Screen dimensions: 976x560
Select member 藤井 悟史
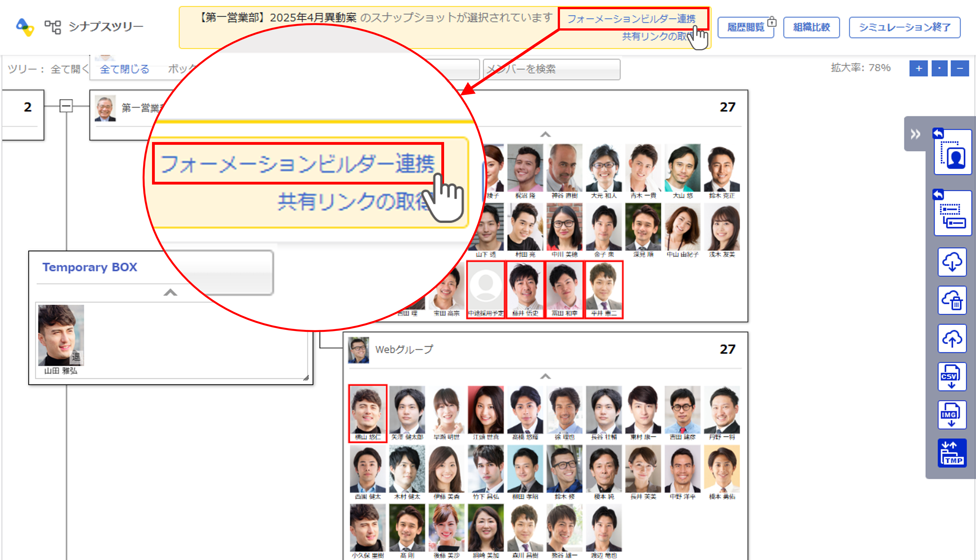(525, 290)
